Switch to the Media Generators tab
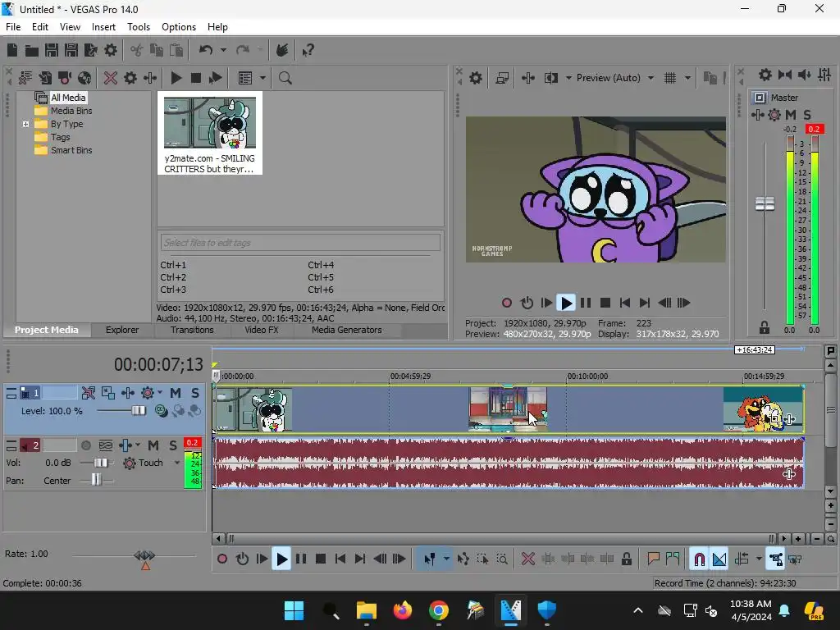 [x=347, y=330]
